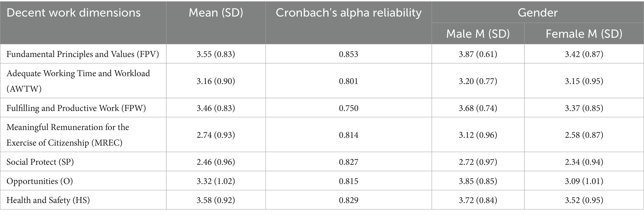Select the Health and Safety (HS) label
The image size is (644, 215).
click(x=48, y=200)
